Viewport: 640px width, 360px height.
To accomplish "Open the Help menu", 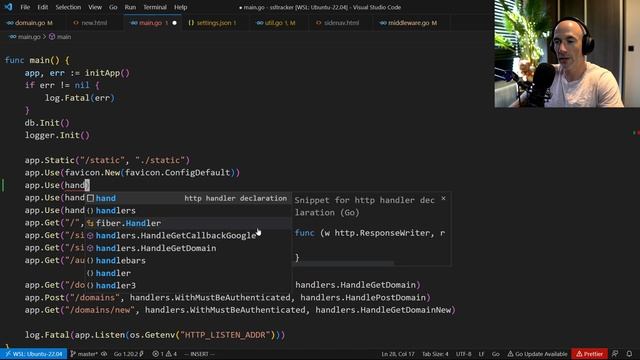I will (180, 7).
